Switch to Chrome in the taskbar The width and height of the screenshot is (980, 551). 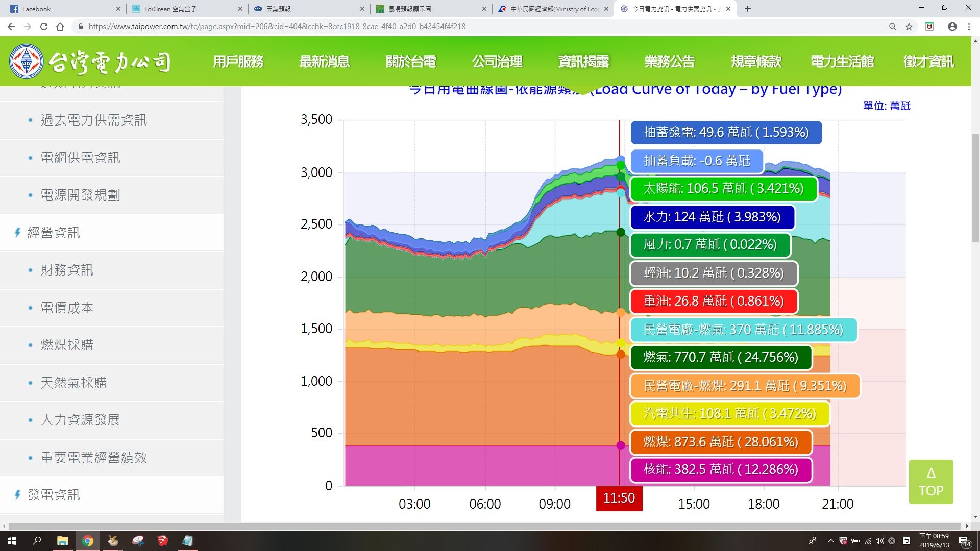(88, 541)
